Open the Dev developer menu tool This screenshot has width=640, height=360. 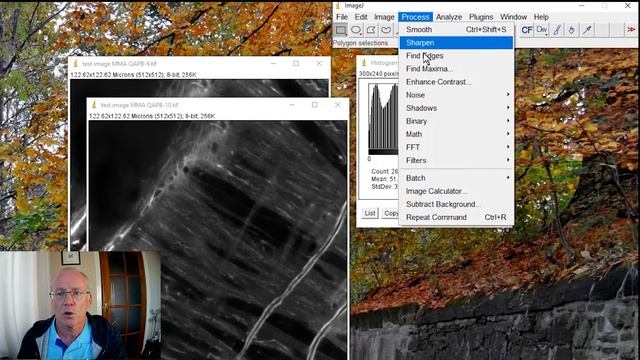click(x=542, y=30)
